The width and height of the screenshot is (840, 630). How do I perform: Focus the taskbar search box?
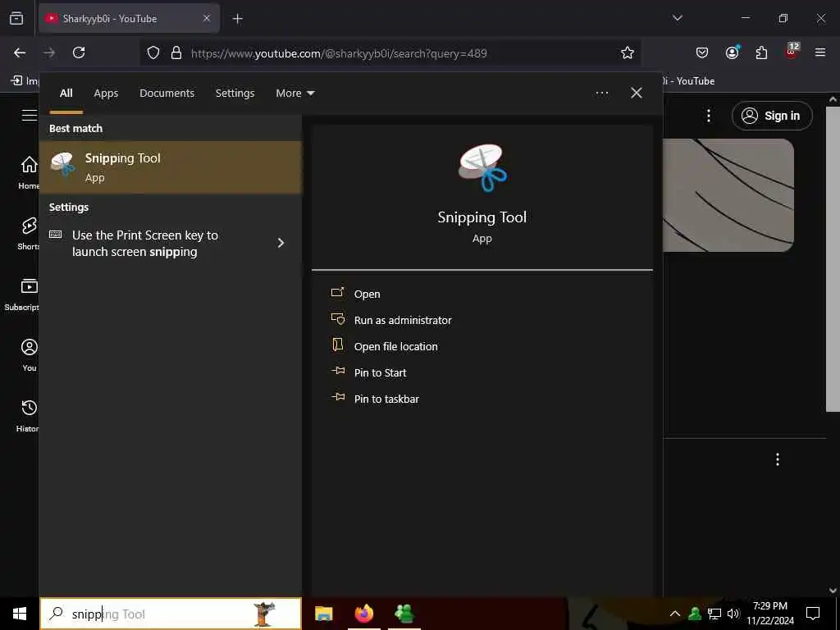click(x=171, y=614)
